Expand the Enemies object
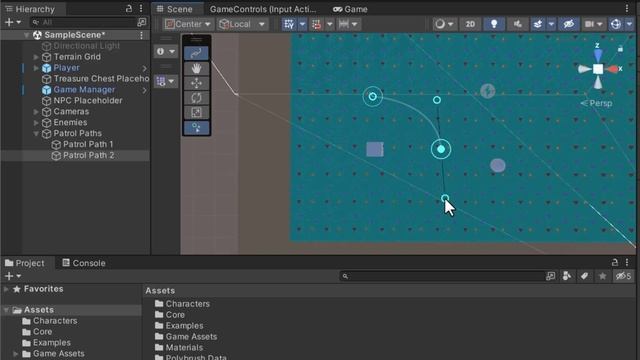The image size is (640, 360). pyautogui.click(x=36, y=123)
